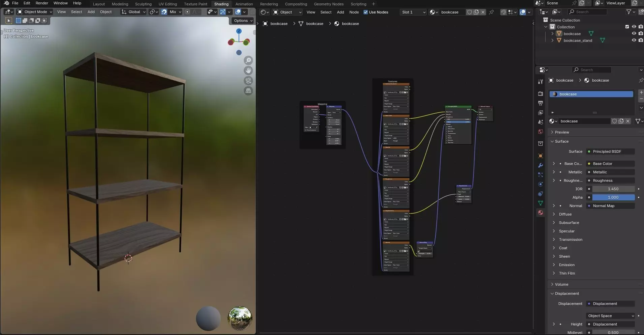Click the Metallic linked texture button
This screenshot has width=644, height=335.
tap(611, 172)
